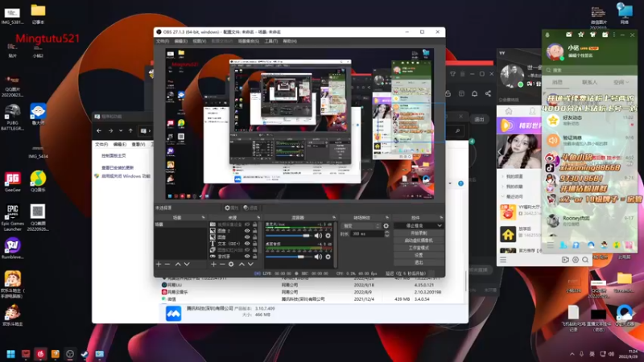Move the selected source down in OBS
The image size is (644, 362).
tap(250, 265)
